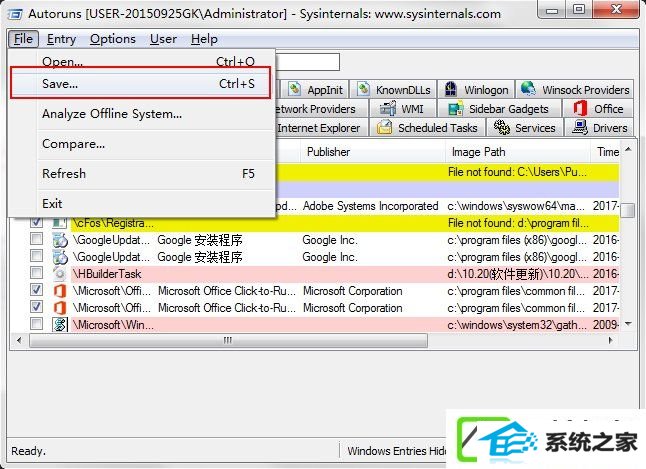Image resolution: width=646 pixels, height=469 pixels.
Task: Click the Office logo tab icon
Action: point(580,108)
